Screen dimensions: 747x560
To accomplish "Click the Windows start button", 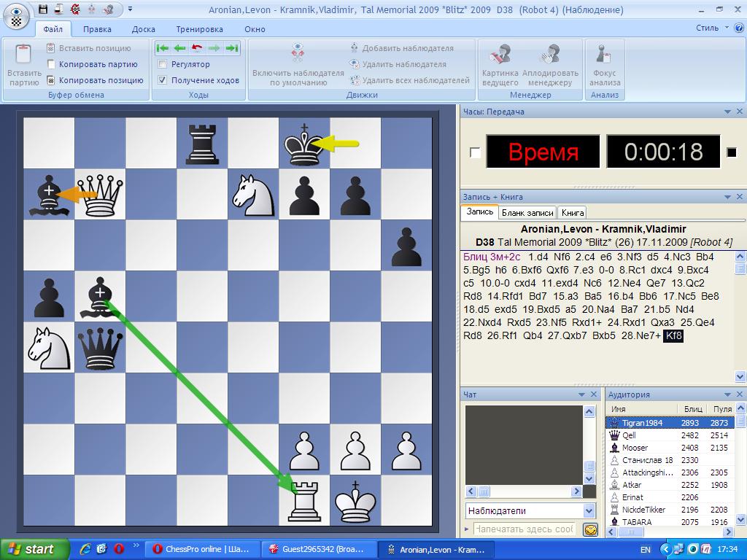I will [34, 549].
